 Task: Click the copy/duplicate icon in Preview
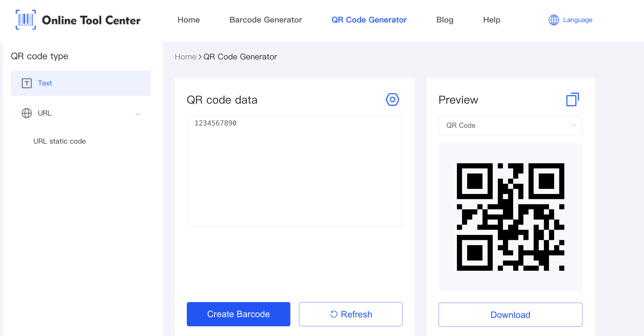[x=572, y=100]
